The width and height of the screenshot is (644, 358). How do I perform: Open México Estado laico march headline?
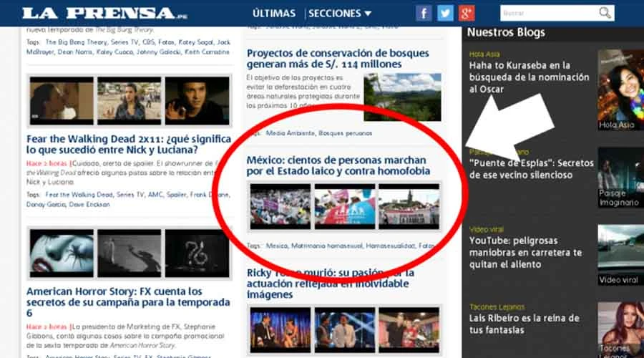338,165
